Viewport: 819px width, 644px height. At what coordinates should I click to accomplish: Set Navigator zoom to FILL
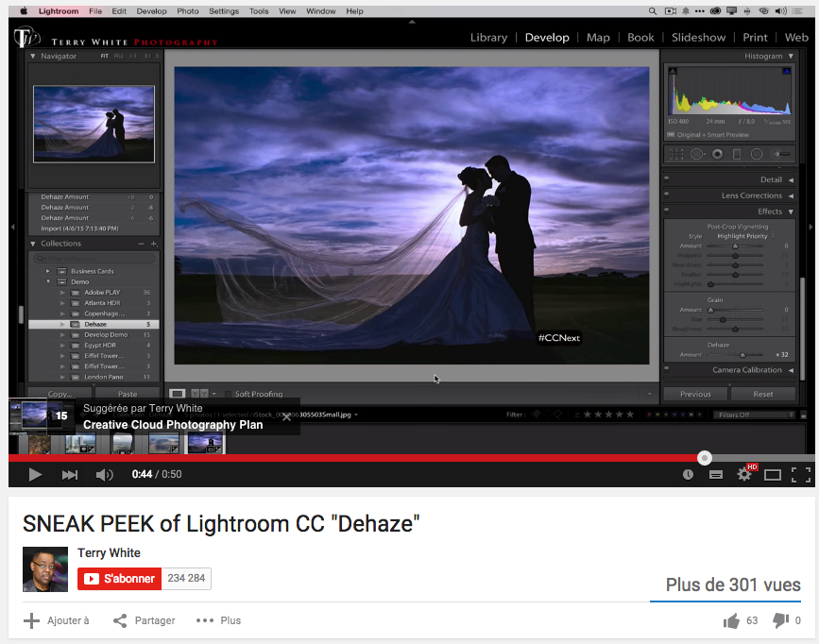[x=119, y=56]
